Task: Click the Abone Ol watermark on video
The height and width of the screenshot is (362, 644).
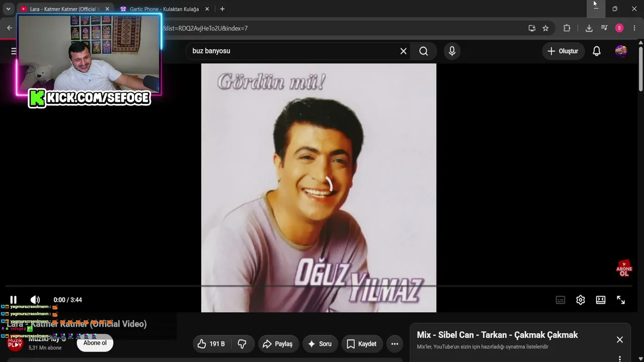Action: coord(624,268)
